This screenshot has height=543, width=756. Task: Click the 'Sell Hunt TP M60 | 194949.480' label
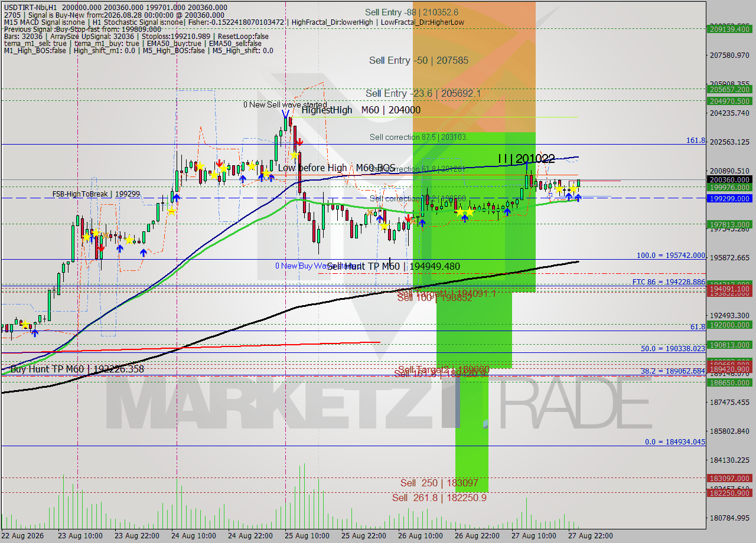pyautogui.click(x=393, y=266)
